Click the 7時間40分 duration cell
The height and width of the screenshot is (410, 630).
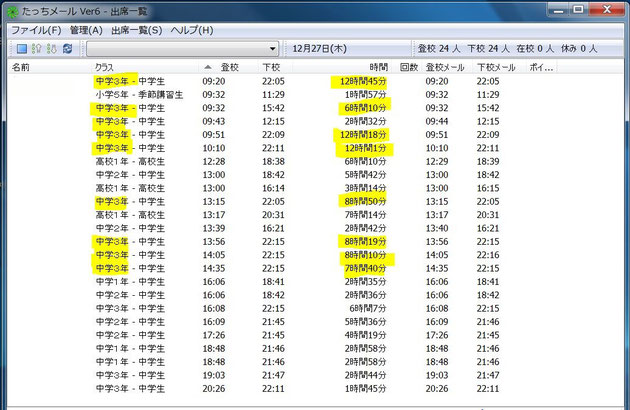[366, 268]
